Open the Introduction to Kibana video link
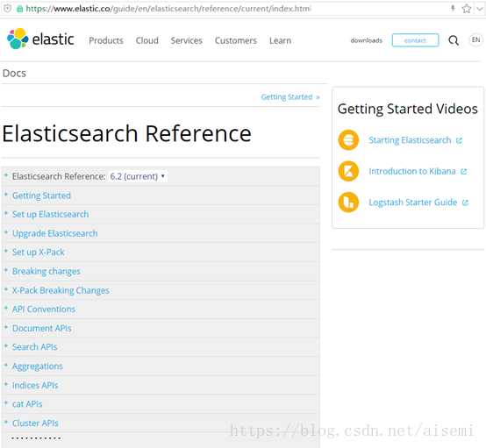Screen dimensions: 486x448 [x=412, y=171]
